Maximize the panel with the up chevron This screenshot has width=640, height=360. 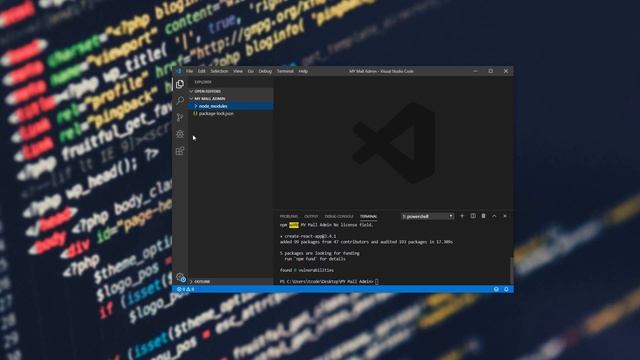coord(494,216)
